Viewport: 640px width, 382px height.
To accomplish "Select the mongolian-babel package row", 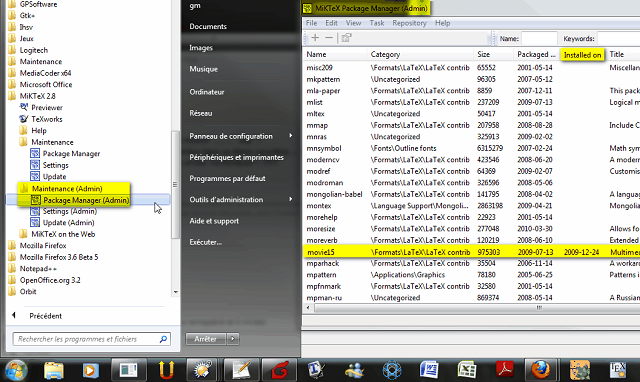I will coord(471,194).
